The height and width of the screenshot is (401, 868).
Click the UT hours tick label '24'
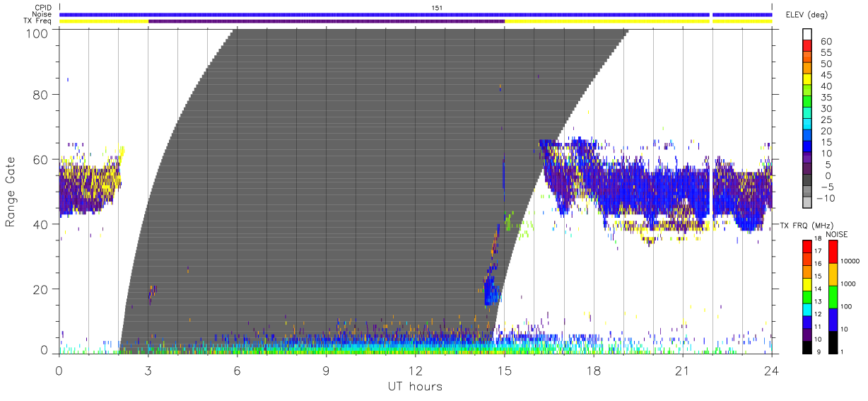(771, 370)
